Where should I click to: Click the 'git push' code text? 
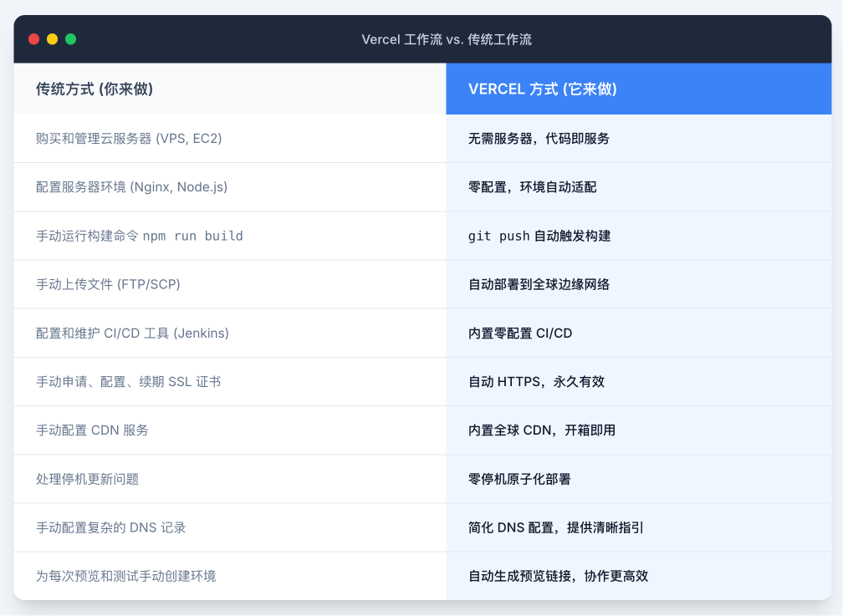point(499,236)
